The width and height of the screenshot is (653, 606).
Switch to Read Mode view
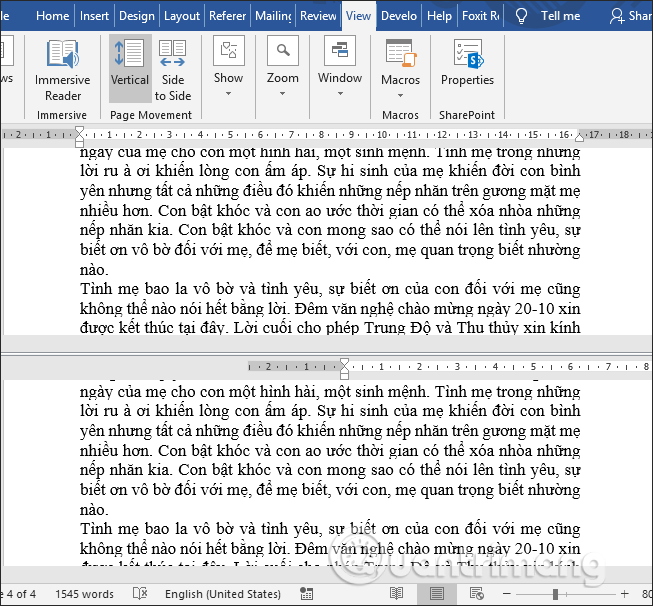[396, 594]
